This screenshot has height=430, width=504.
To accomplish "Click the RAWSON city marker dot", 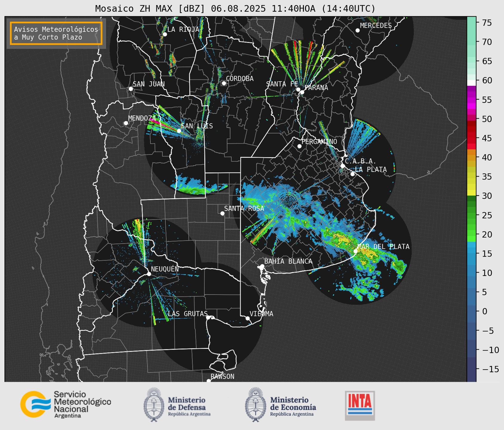I will point(209,381).
